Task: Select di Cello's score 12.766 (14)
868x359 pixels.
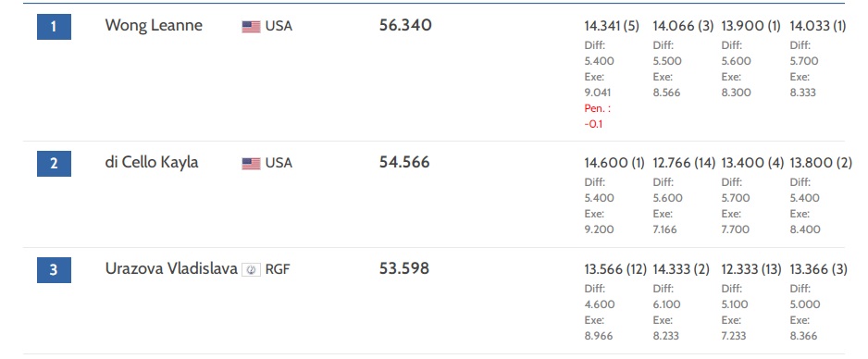Action: [x=686, y=163]
